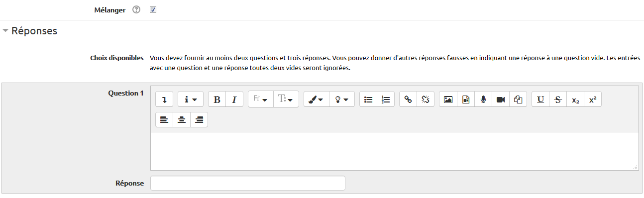This screenshot has height=198, width=644.
Task: Insert an unordered bullet list
Action: 368,99
